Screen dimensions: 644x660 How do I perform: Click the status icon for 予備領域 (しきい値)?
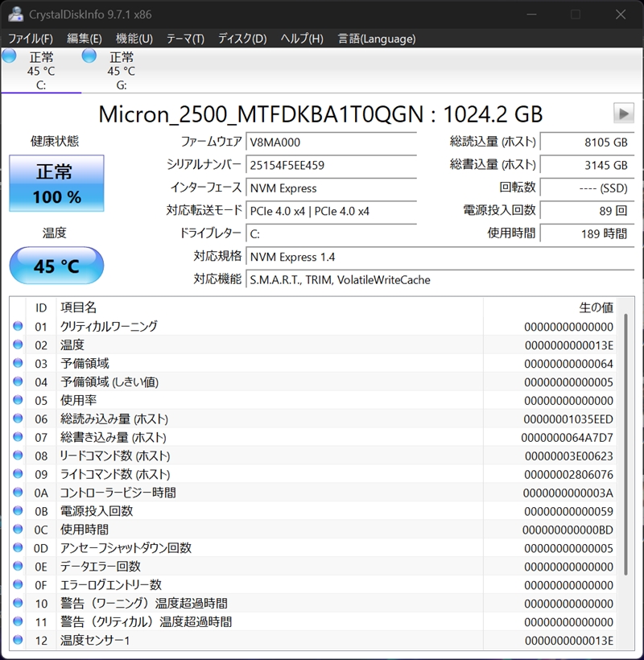click(x=18, y=382)
